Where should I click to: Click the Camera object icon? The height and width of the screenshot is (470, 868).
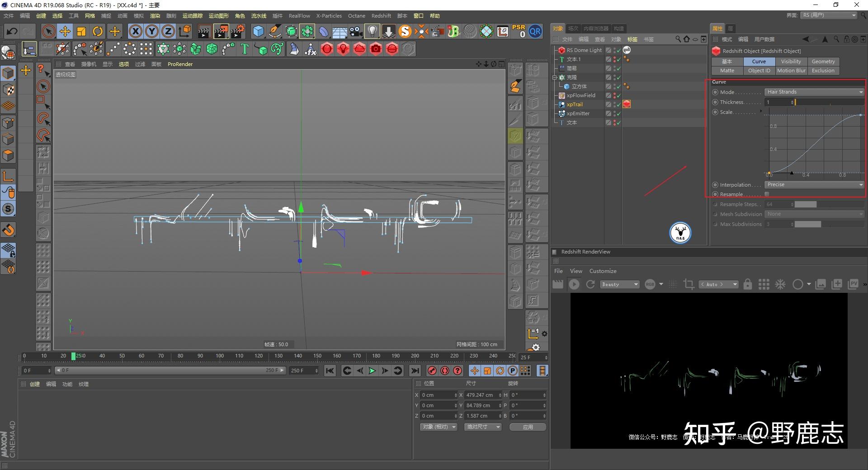pyautogui.click(x=356, y=31)
